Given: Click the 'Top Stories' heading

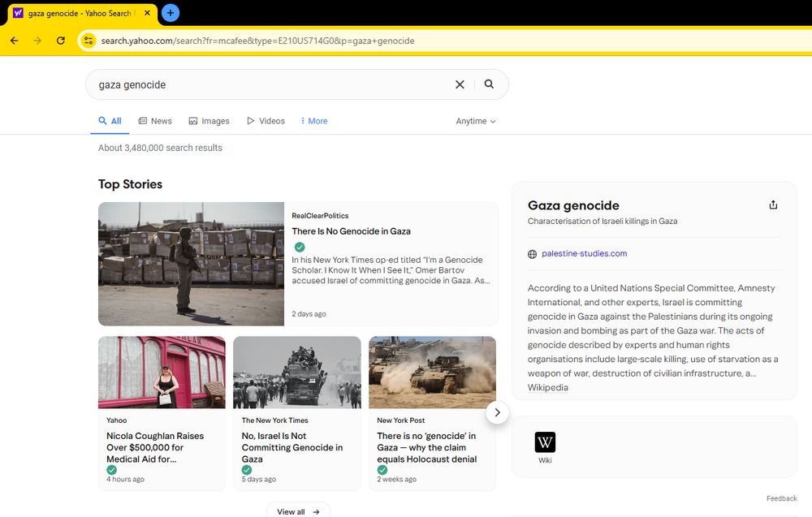Looking at the screenshot, I should tap(130, 184).
